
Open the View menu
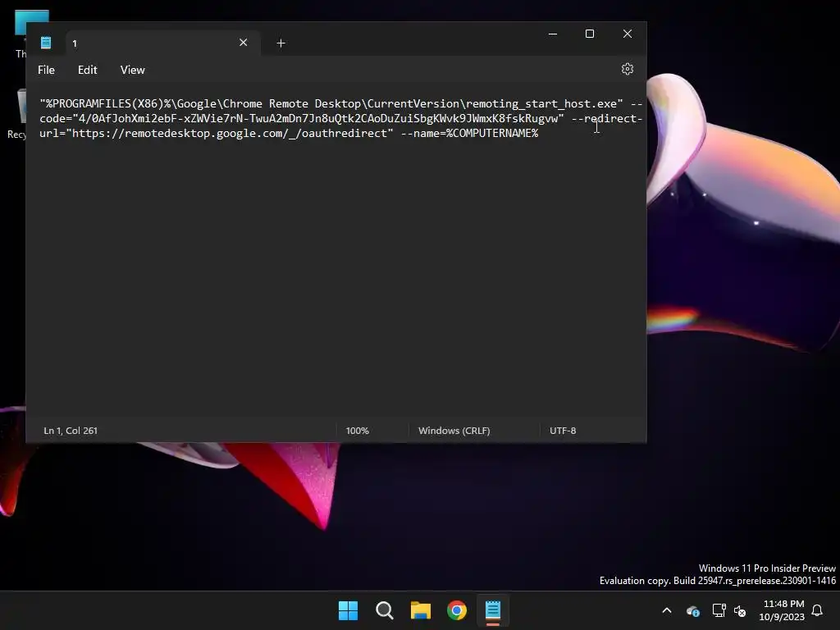pos(132,71)
